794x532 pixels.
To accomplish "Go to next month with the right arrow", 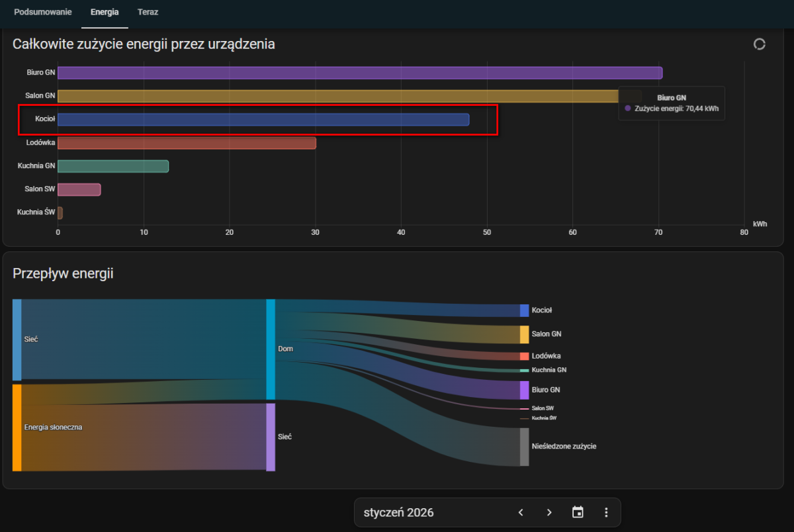I will point(549,512).
